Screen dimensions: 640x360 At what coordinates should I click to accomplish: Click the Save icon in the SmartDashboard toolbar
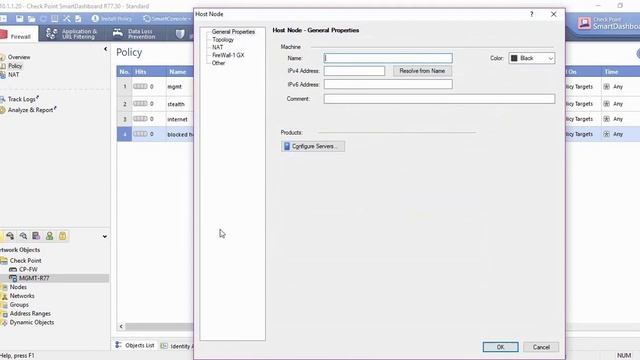click(19, 19)
